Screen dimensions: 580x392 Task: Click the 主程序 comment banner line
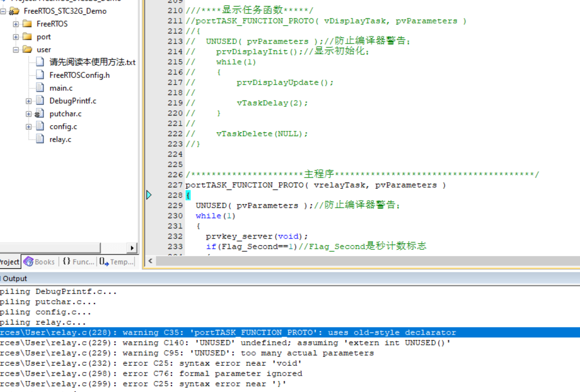[362, 174]
